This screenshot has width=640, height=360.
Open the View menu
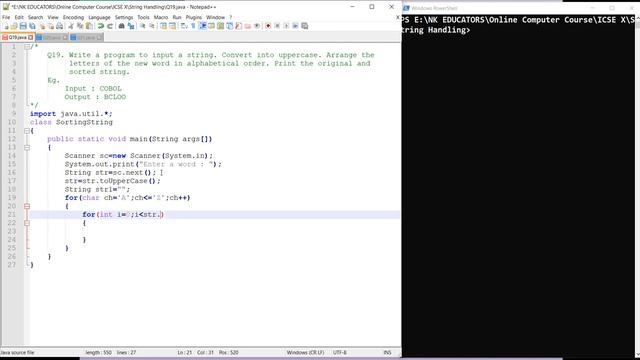pyautogui.click(x=53, y=17)
